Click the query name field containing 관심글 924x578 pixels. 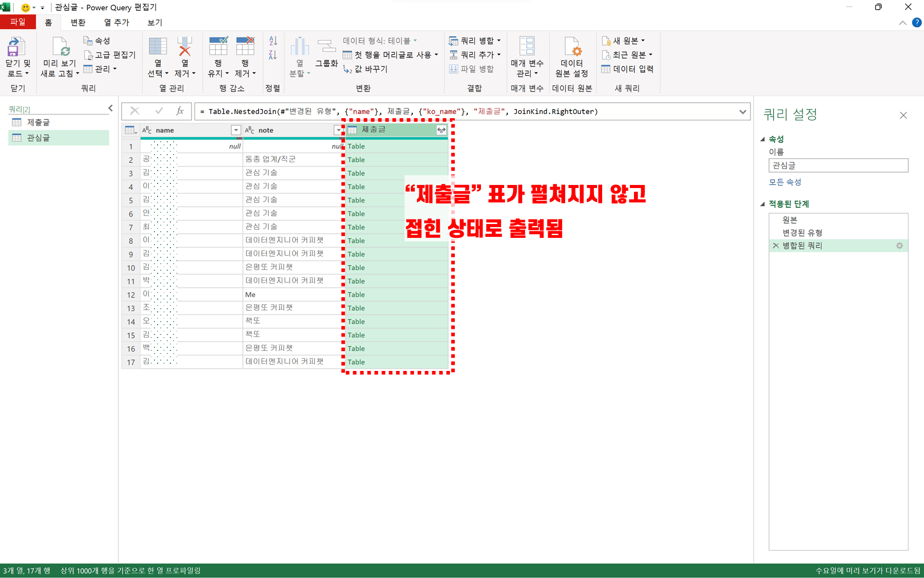click(x=838, y=165)
